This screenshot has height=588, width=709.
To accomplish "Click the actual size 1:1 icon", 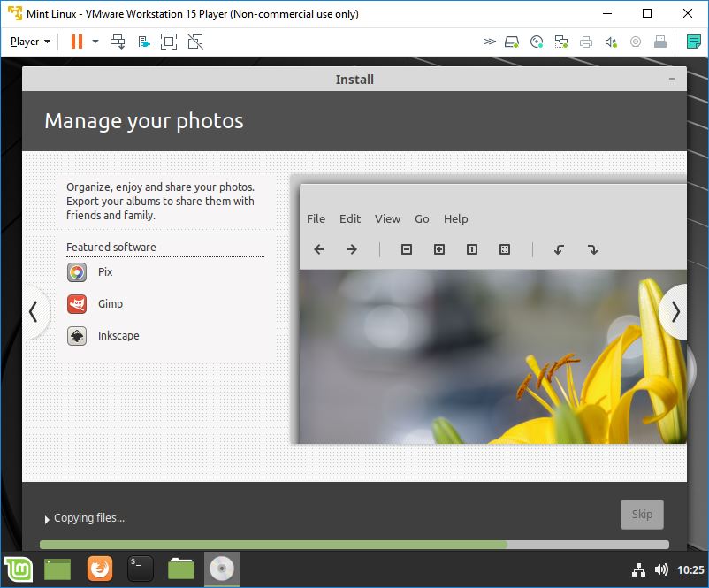I will [471, 249].
